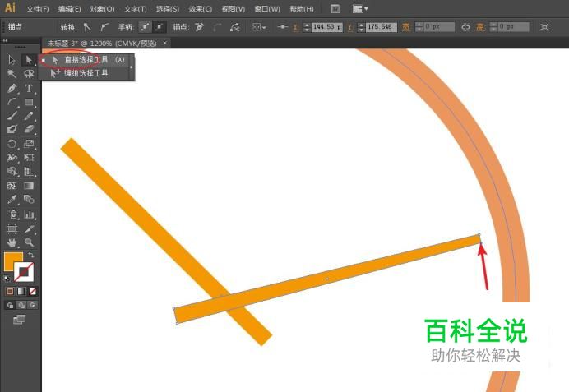Select the Pencil tool
Image resolution: width=569 pixels, height=392 pixels.
click(x=29, y=116)
